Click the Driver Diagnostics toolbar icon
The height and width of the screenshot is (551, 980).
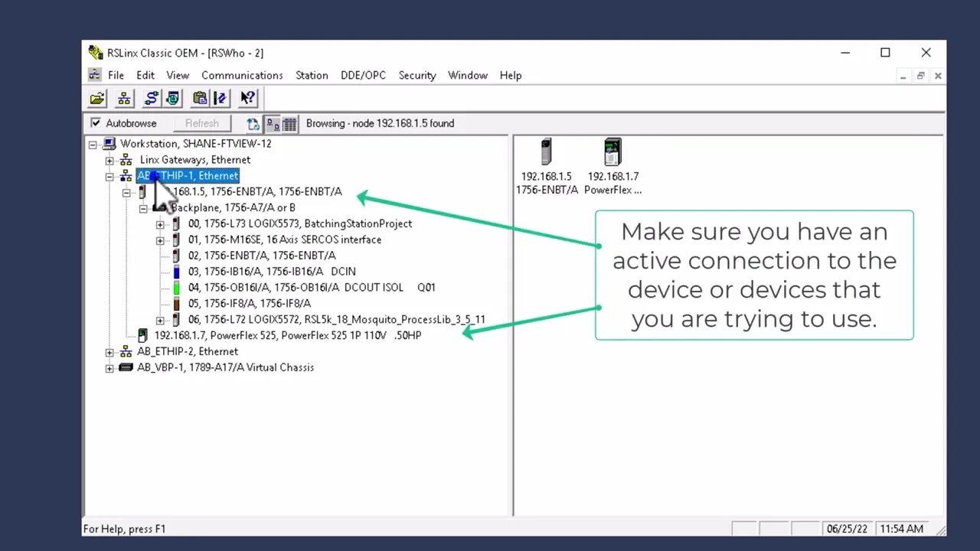pyautogui.click(x=172, y=98)
